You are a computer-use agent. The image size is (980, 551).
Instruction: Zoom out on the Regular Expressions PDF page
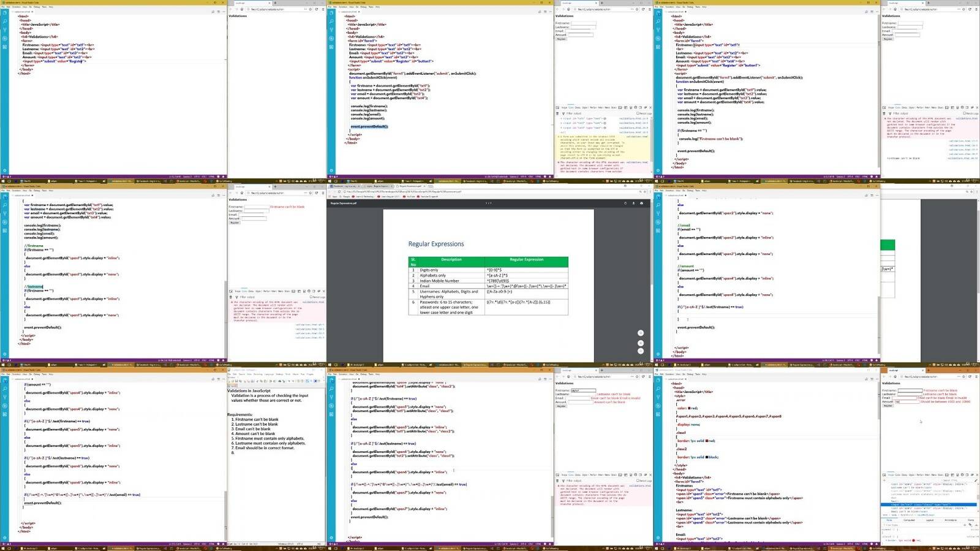click(641, 351)
